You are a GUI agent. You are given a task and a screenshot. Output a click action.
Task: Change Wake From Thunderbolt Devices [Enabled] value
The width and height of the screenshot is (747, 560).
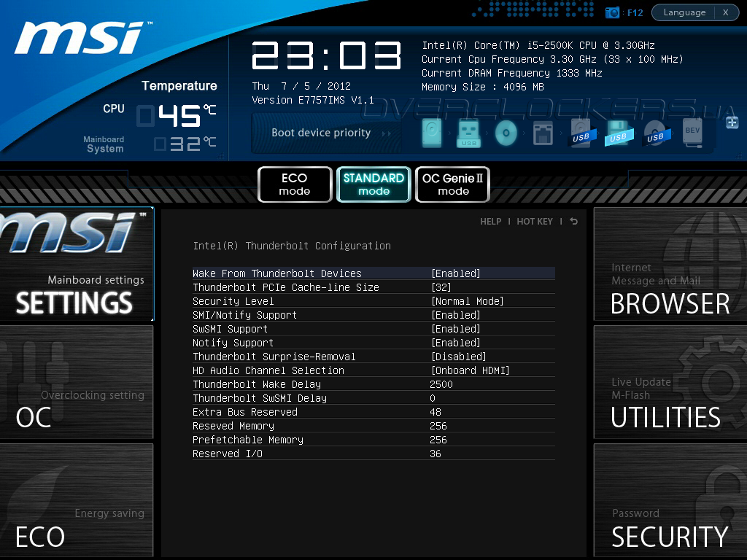(456, 273)
